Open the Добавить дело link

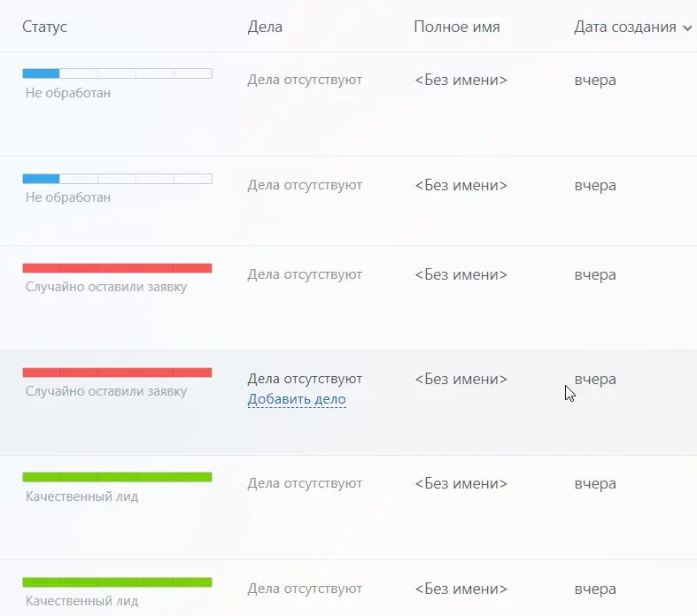(297, 399)
